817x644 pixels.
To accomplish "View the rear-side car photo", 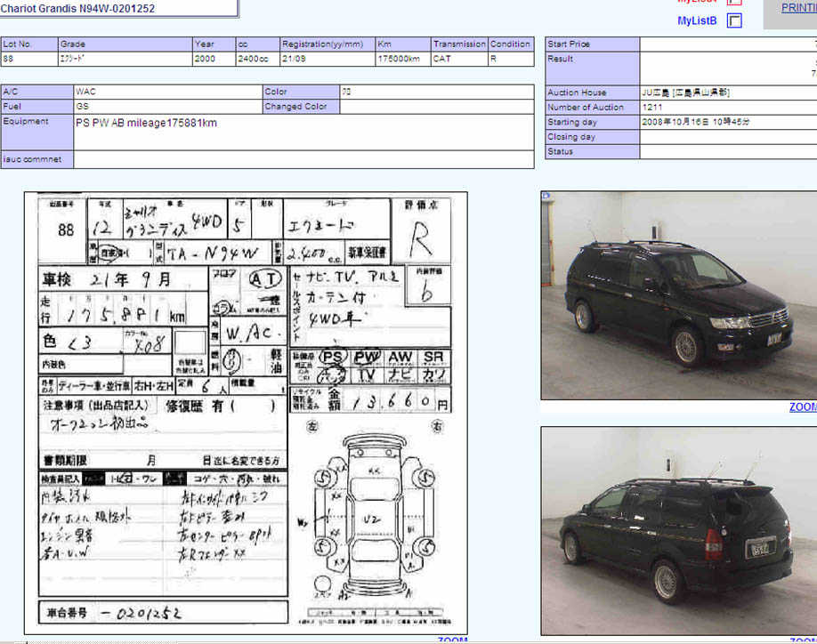I will click(679, 530).
